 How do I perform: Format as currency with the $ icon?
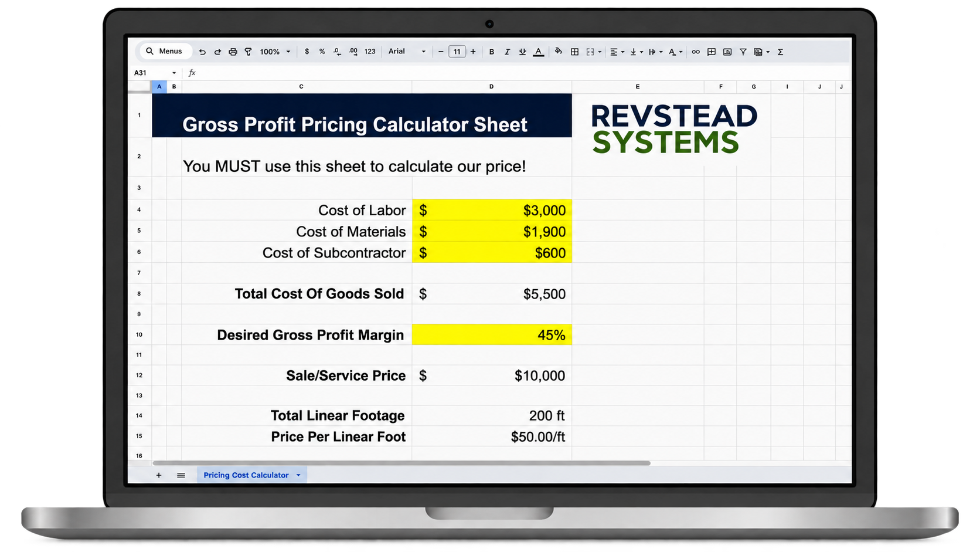click(x=307, y=52)
